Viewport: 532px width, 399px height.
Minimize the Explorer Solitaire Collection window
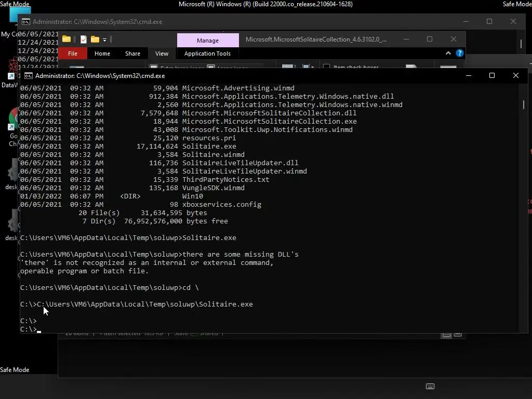[x=406, y=39]
